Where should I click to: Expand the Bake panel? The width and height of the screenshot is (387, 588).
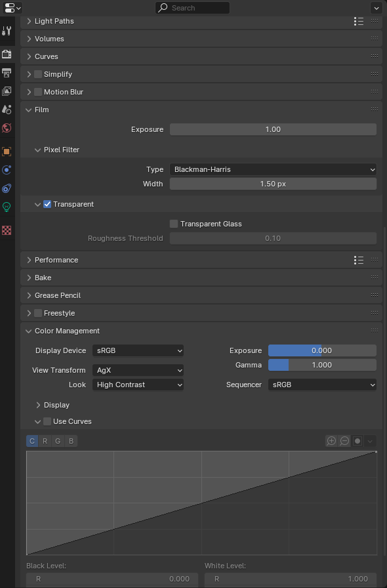[x=29, y=278]
